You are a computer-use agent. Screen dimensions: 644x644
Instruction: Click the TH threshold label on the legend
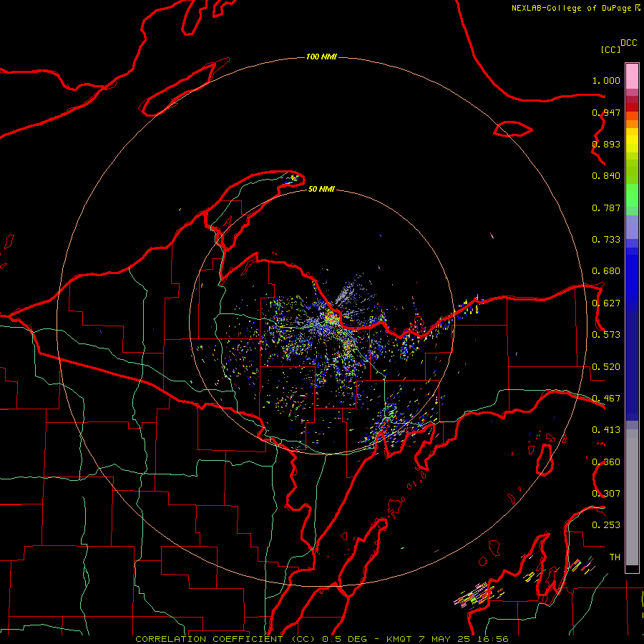click(615, 557)
